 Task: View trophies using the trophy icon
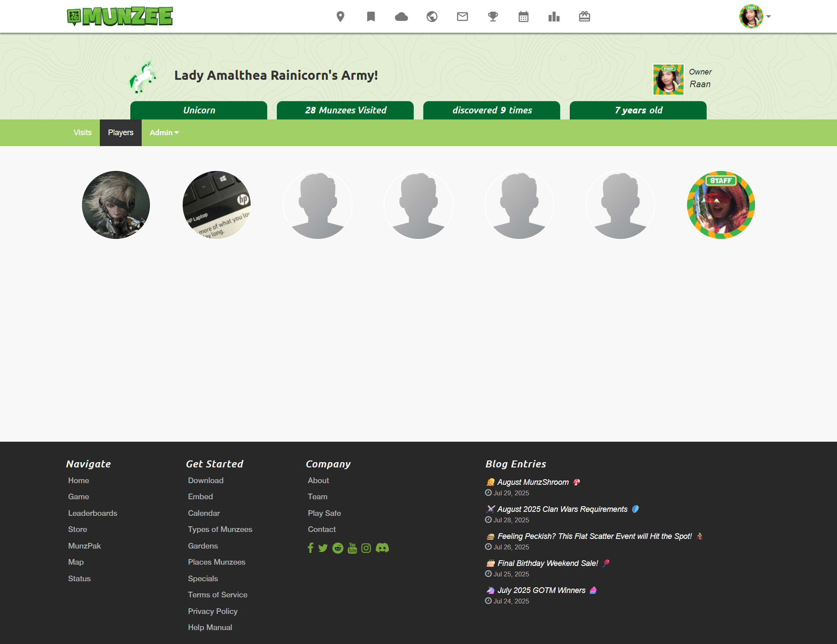click(x=493, y=17)
